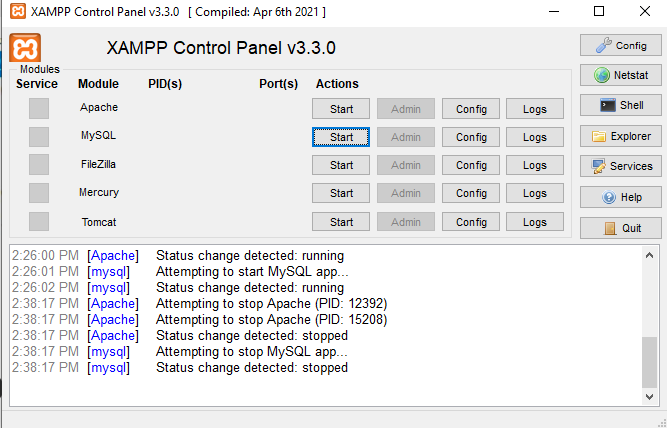Quit XAMPP using the door icon

coord(620,227)
